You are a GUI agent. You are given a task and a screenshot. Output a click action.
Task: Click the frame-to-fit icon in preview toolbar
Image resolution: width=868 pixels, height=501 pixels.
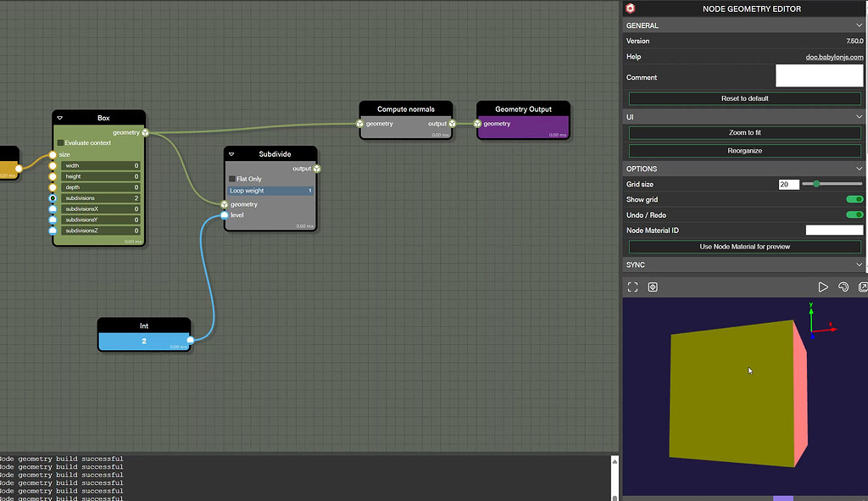pos(632,287)
